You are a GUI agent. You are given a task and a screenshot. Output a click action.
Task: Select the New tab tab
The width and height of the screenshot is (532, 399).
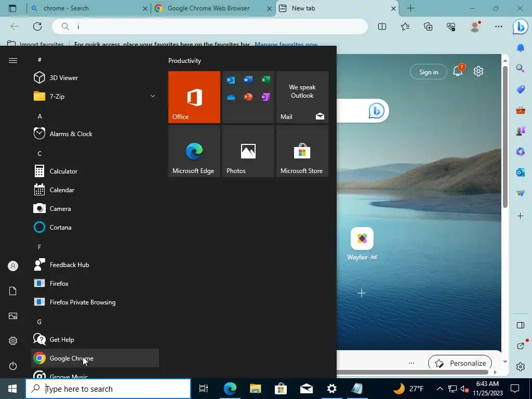point(337,8)
